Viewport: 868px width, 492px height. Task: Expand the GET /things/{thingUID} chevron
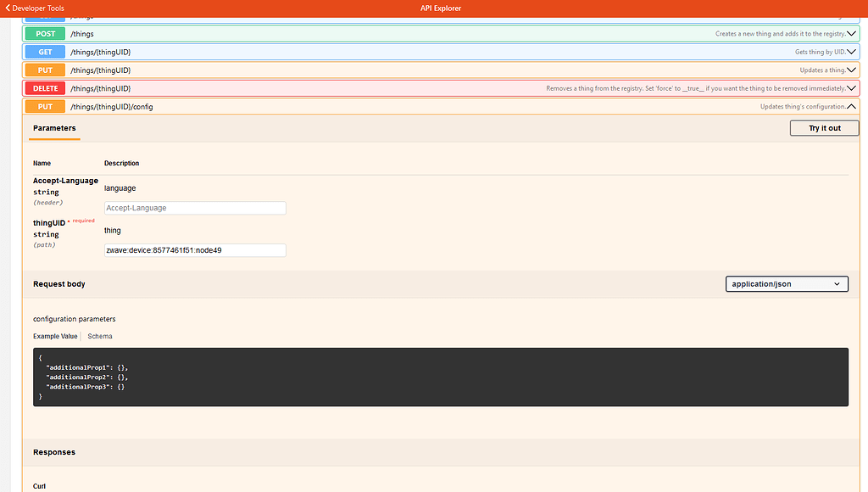point(850,52)
